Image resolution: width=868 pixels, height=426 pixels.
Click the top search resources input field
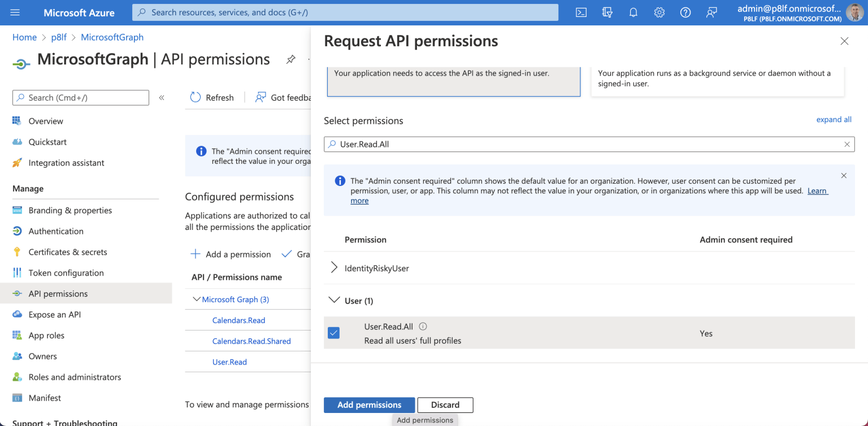pos(345,12)
